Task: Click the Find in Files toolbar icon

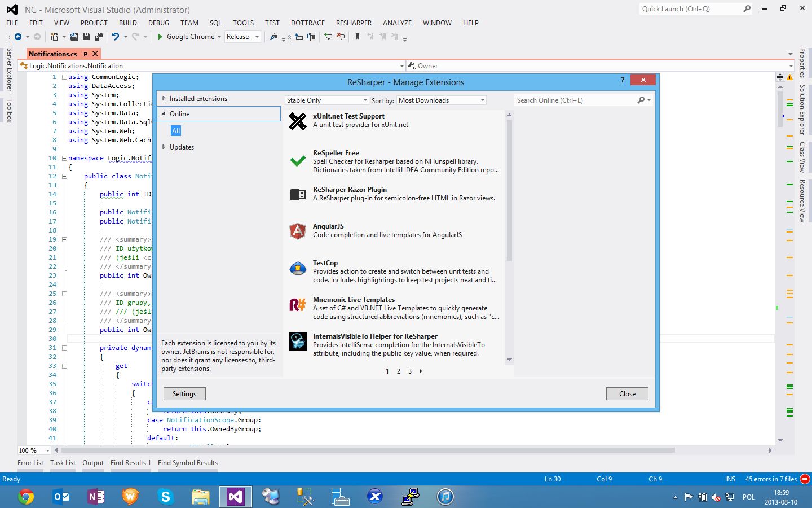Action: point(274,37)
